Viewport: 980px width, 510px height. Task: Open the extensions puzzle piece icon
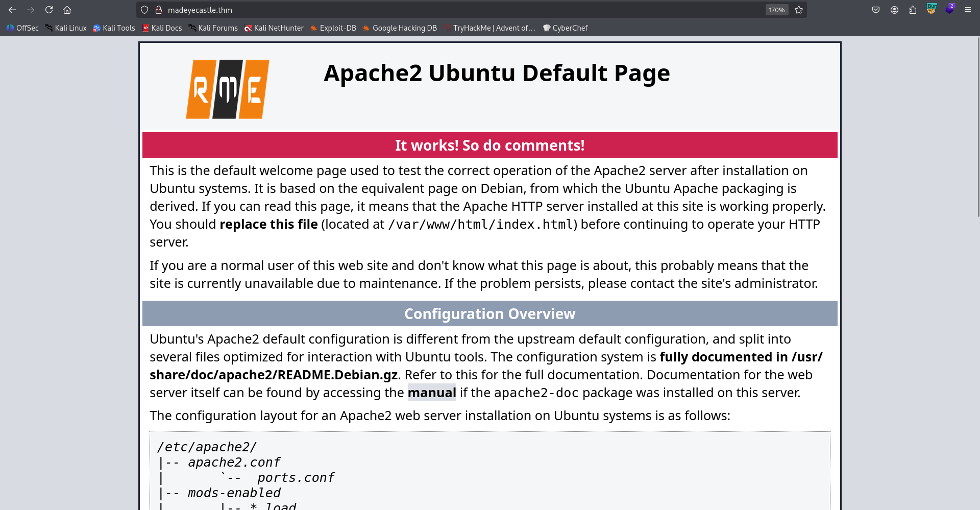(913, 10)
